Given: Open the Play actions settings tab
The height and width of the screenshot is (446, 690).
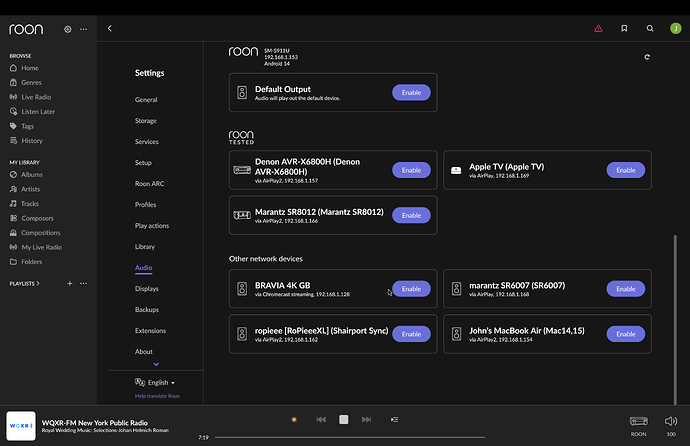Looking at the screenshot, I should (x=152, y=226).
